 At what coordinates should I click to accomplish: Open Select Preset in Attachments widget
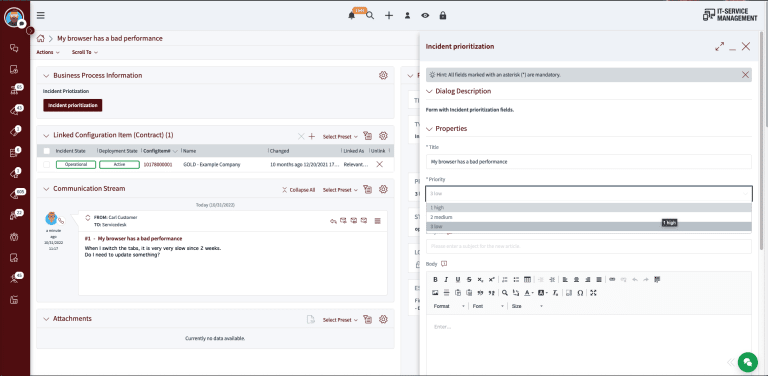click(340, 320)
